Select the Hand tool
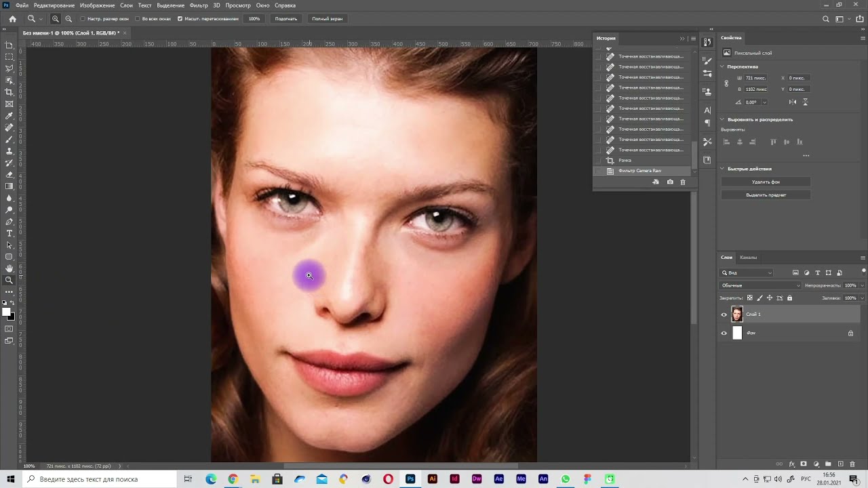868x488 pixels. pyautogui.click(x=9, y=268)
